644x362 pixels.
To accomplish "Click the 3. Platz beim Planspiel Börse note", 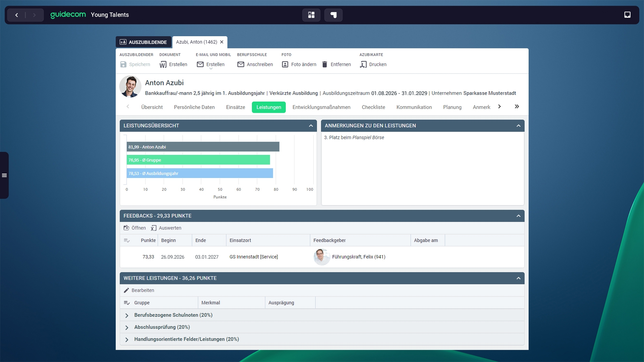I will coord(354,137).
